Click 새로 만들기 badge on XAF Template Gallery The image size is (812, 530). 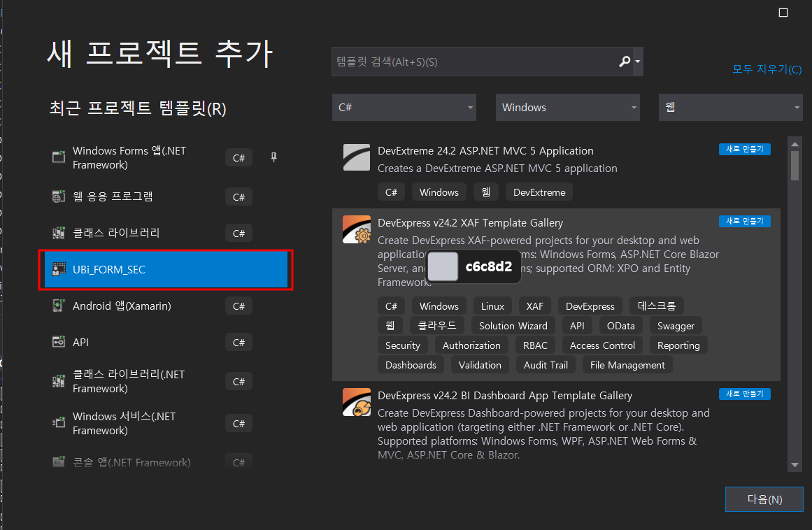click(x=745, y=221)
